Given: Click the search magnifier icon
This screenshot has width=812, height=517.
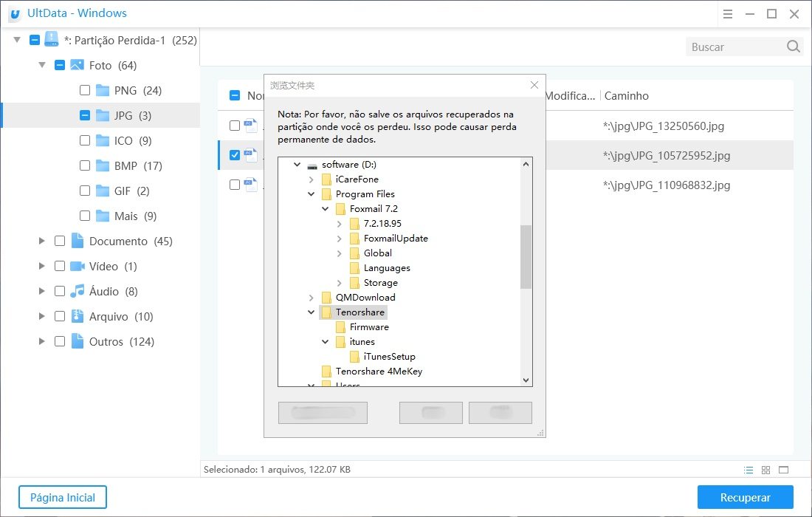Looking at the screenshot, I should tap(793, 47).
